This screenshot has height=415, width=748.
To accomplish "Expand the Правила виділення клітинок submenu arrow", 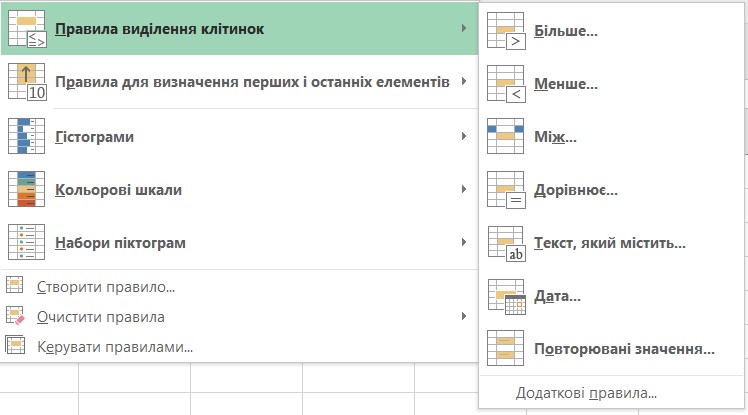I will point(464,29).
